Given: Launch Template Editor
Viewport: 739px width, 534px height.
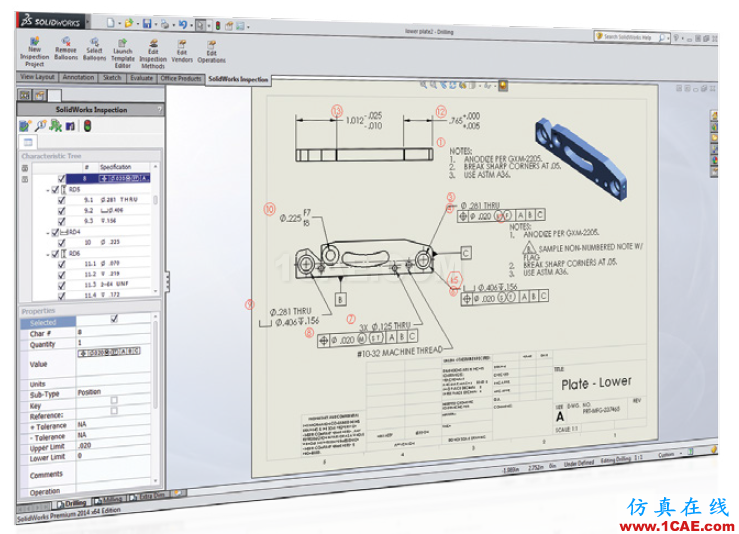Looking at the screenshot, I should click(123, 54).
